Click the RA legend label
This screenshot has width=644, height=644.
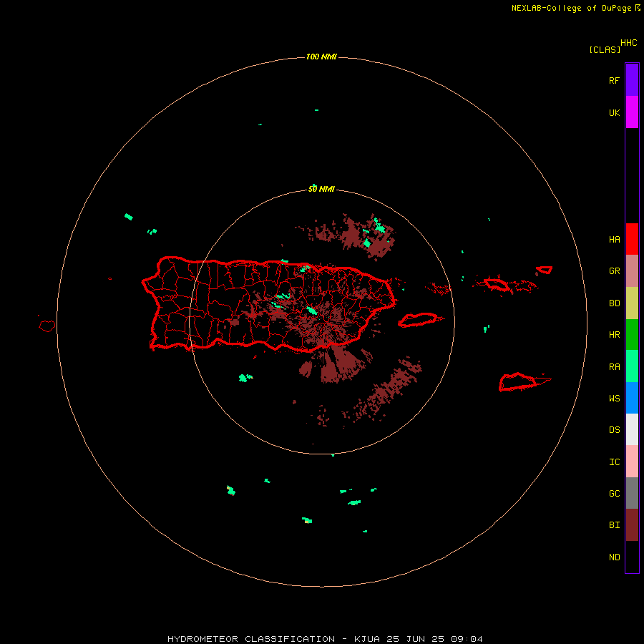[x=614, y=367]
